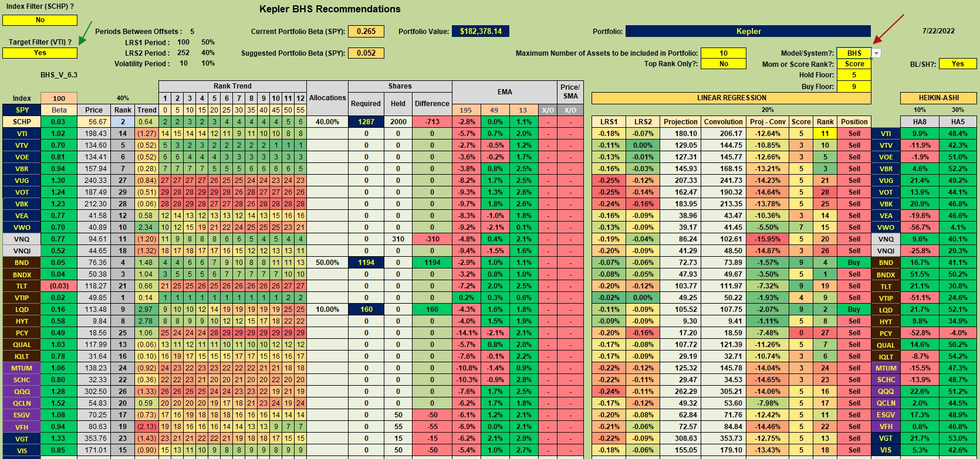
Task: Open the Model/System dropdown arrow
Action: coord(876,53)
